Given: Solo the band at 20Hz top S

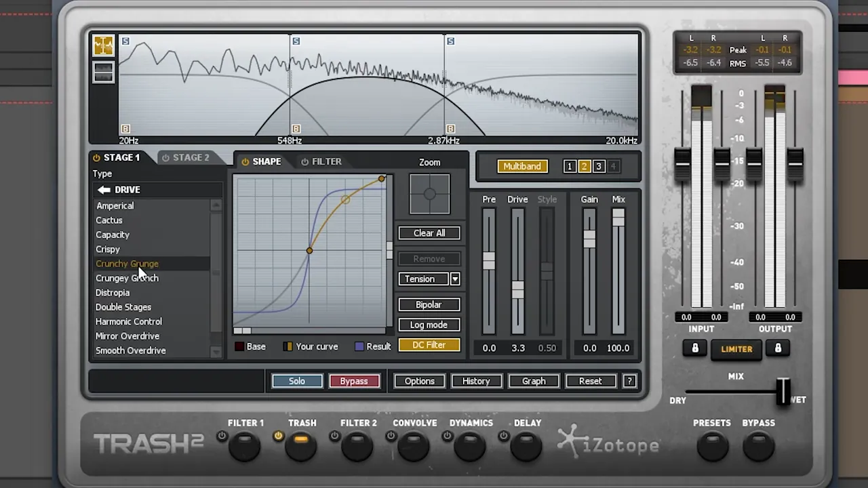Looking at the screenshot, I should 125,41.
